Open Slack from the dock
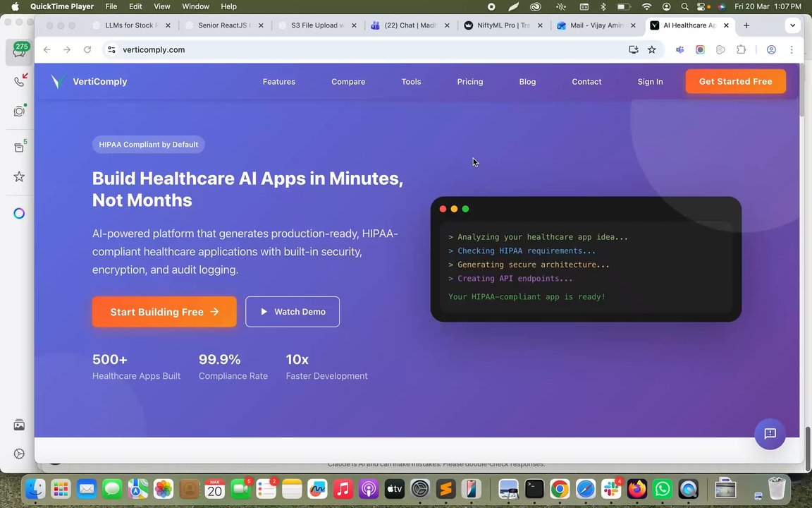Screen dimensions: 812x508 pyautogui.click(x=611, y=488)
